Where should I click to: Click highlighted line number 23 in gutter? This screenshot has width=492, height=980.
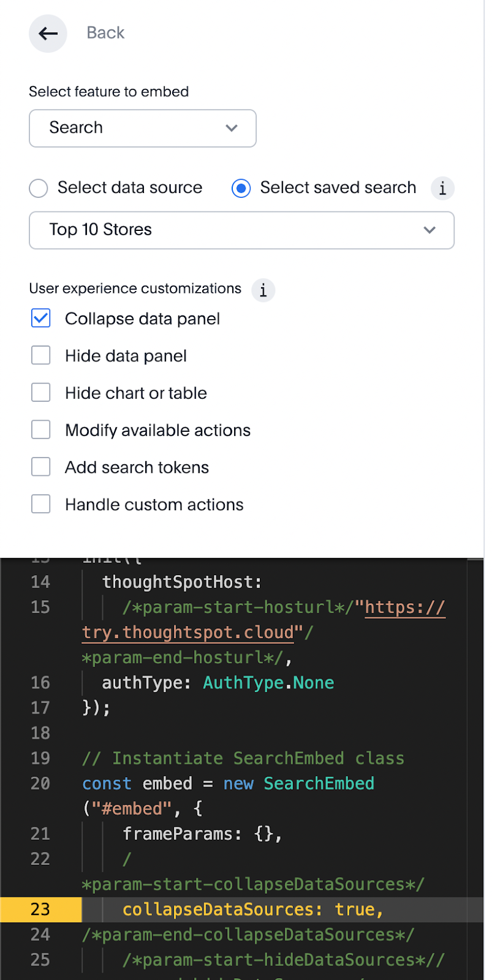click(40, 910)
